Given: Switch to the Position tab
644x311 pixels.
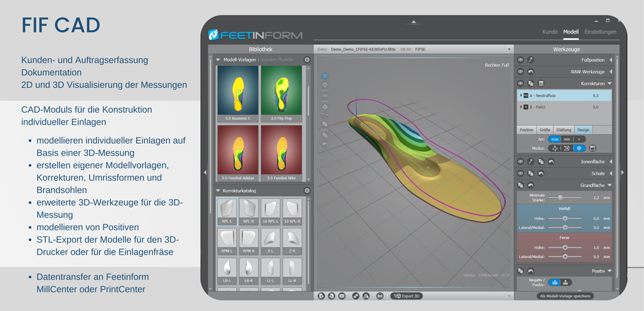Looking at the screenshot, I should (526, 130).
